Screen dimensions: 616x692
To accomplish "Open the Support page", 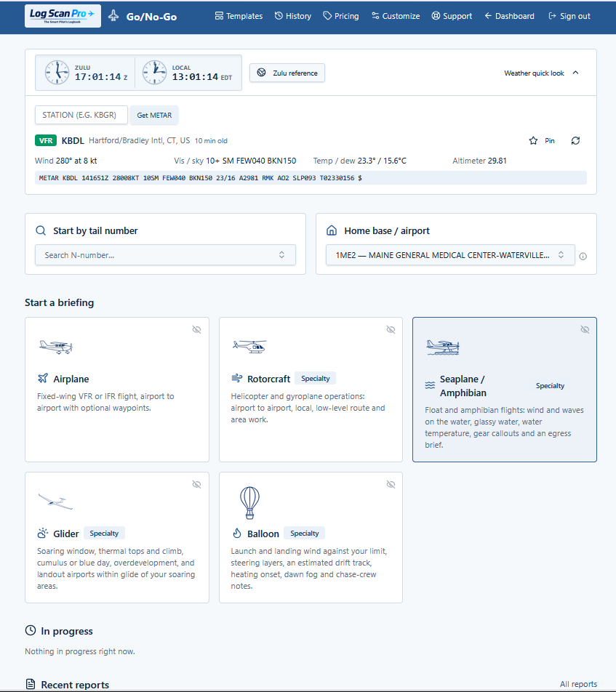I will tap(452, 16).
